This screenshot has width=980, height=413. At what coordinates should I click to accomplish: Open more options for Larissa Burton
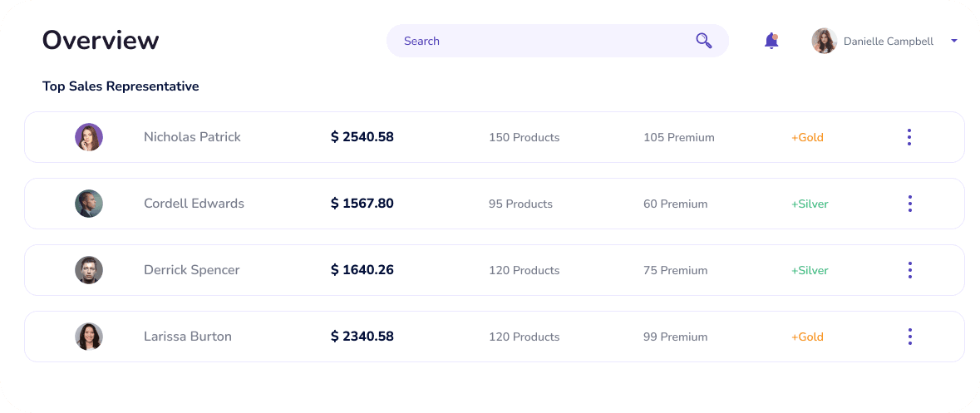[x=909, y=337]
